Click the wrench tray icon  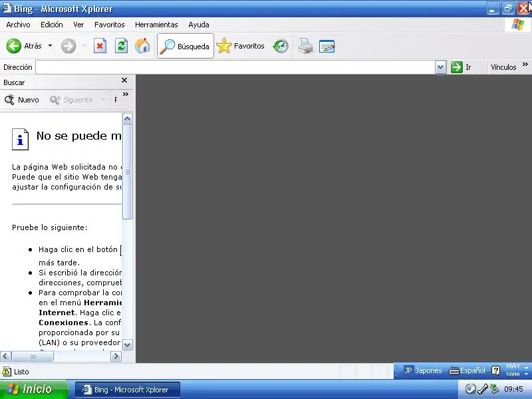coord(483,389)
